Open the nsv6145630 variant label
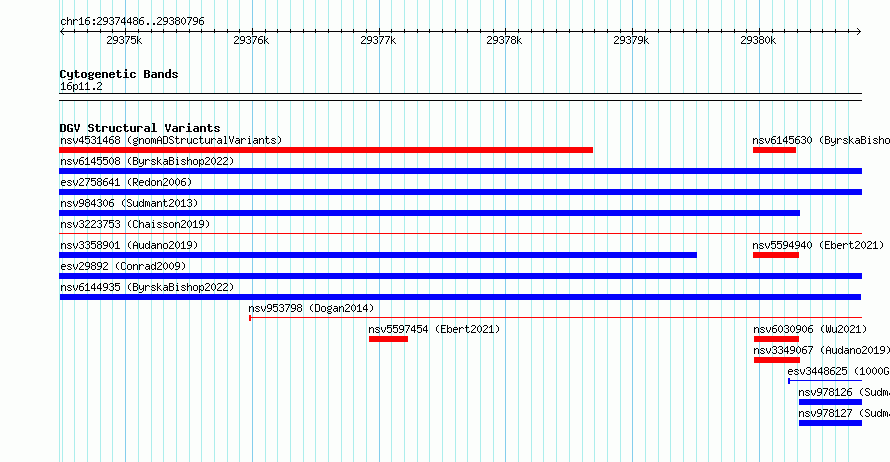Screen dimensions: 890x462 821,140
